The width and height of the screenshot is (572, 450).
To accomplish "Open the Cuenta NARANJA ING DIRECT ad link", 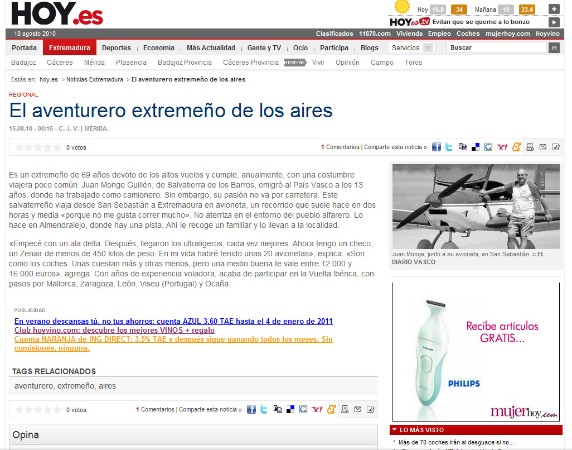I will [173, 344].
